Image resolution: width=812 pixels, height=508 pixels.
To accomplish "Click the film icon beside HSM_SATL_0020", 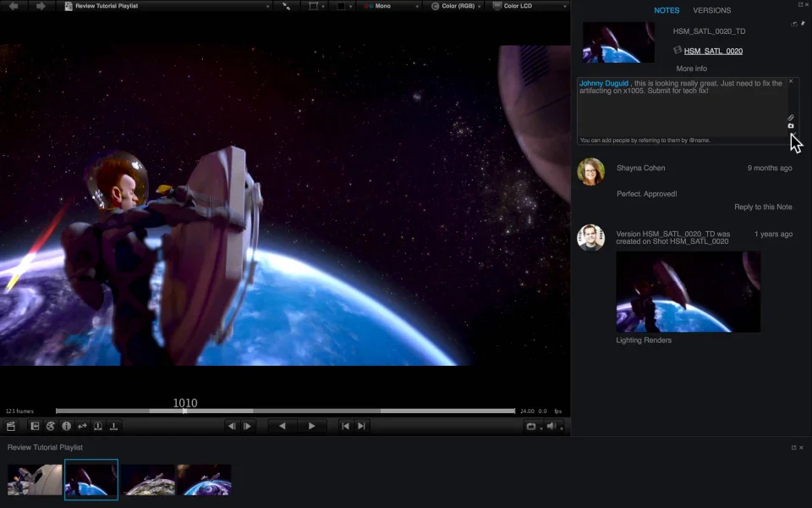I will (x=677, y=50).
